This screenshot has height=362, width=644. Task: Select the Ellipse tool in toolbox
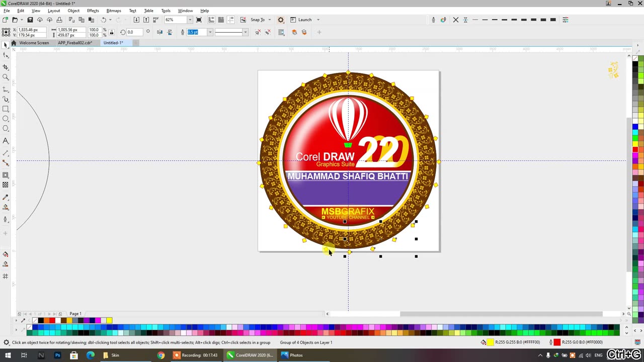(x=6, y=119)
